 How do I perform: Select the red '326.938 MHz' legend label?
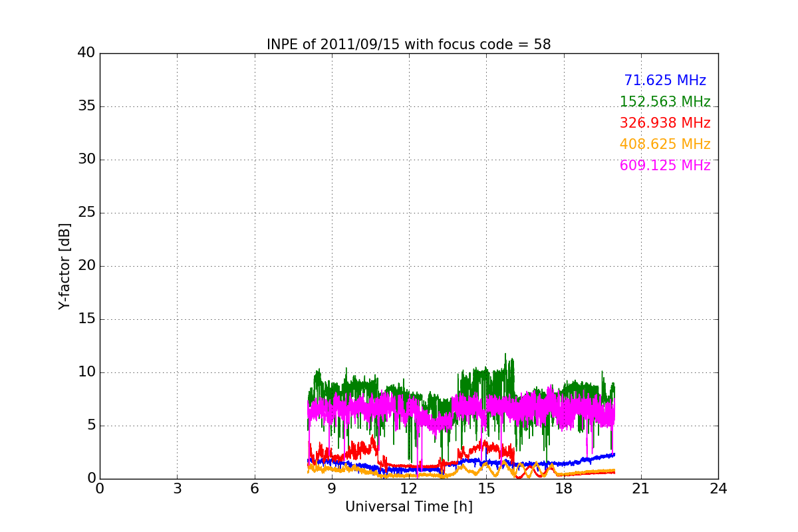665,123
